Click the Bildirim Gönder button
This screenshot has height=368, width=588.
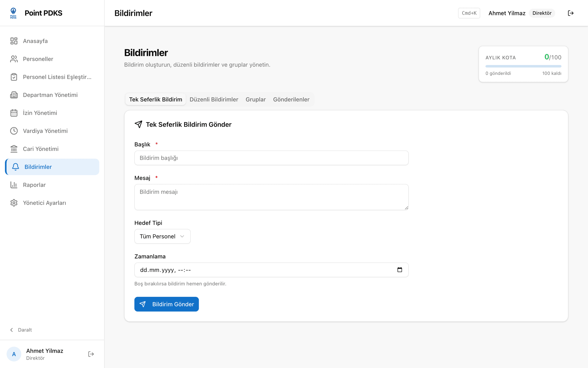[167, 304]
